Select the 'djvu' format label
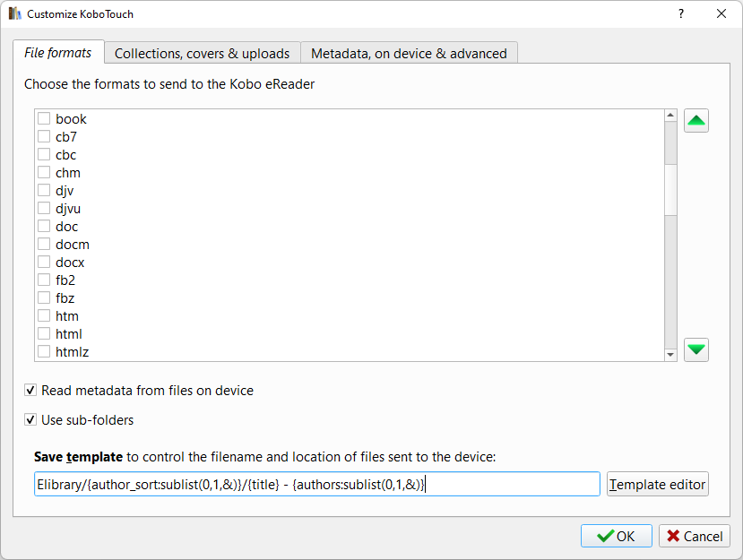 [x=68, y=209]
